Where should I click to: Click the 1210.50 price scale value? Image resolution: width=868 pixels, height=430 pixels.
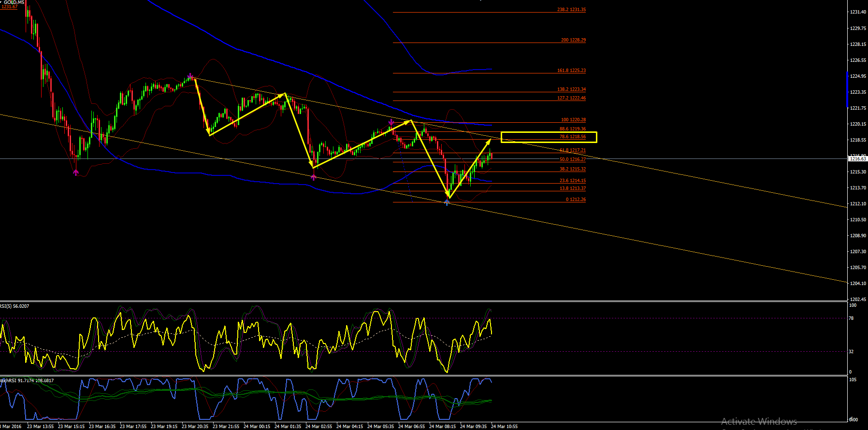click(858, 220)
